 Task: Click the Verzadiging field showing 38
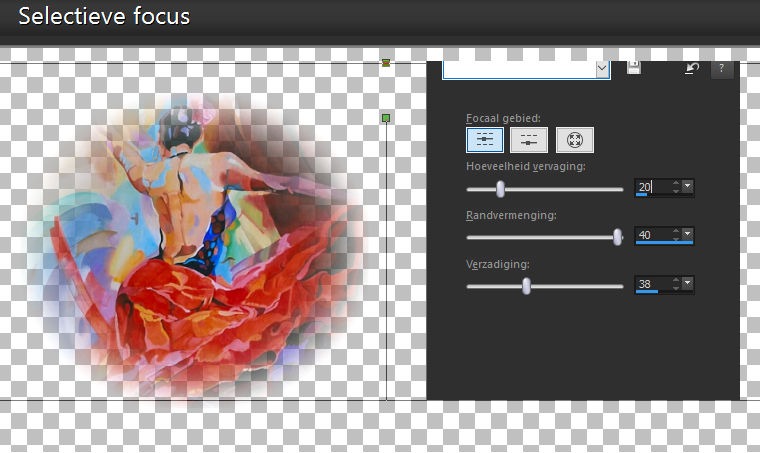[x=652, y=284]
